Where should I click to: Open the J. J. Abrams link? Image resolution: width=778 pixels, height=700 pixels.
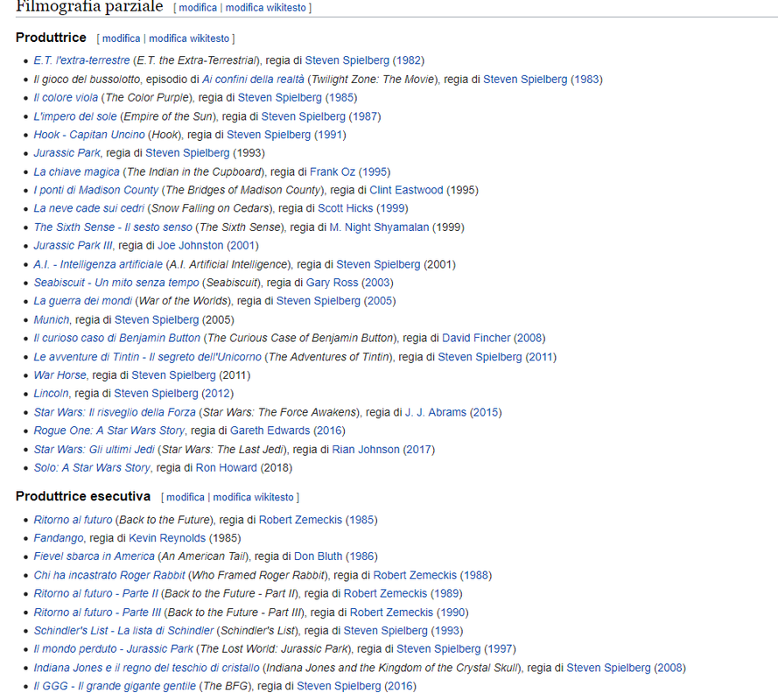tap(436, 413)
